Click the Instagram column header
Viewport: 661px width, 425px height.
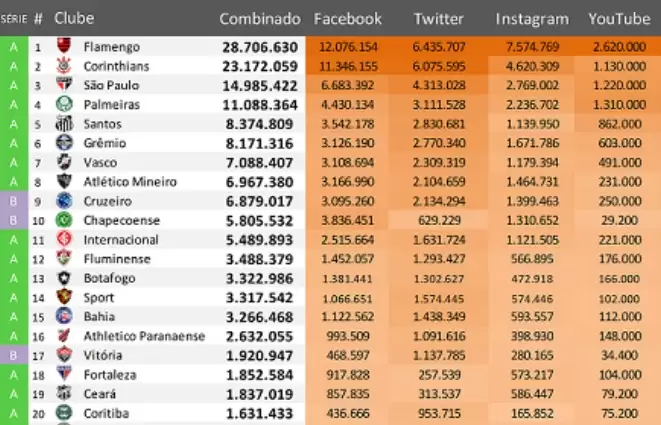click(x=532, y=19)
